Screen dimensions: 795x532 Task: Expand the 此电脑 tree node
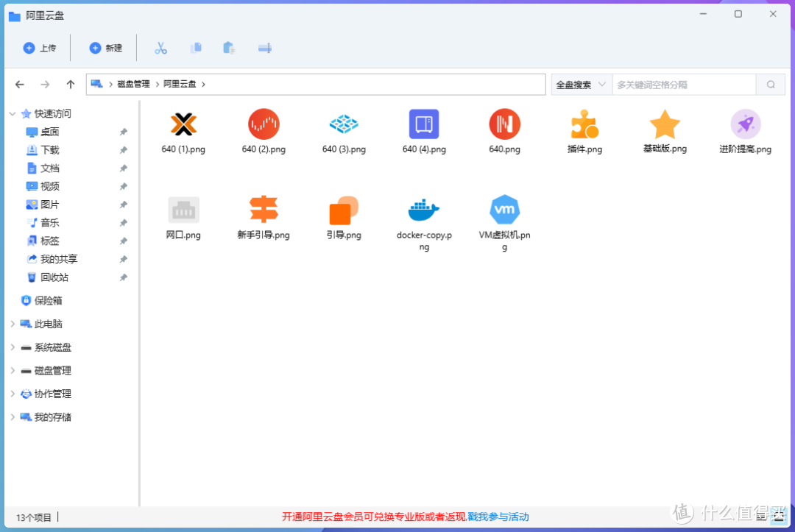tap(11, 324)
